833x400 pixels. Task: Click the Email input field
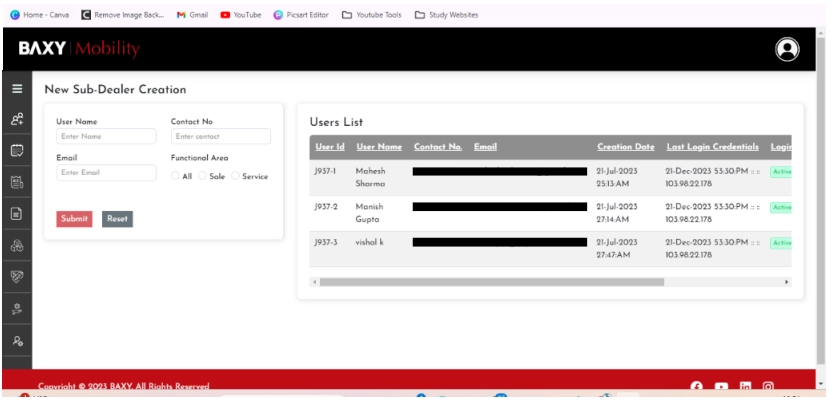pyautogui.click(x=106, y=172)
